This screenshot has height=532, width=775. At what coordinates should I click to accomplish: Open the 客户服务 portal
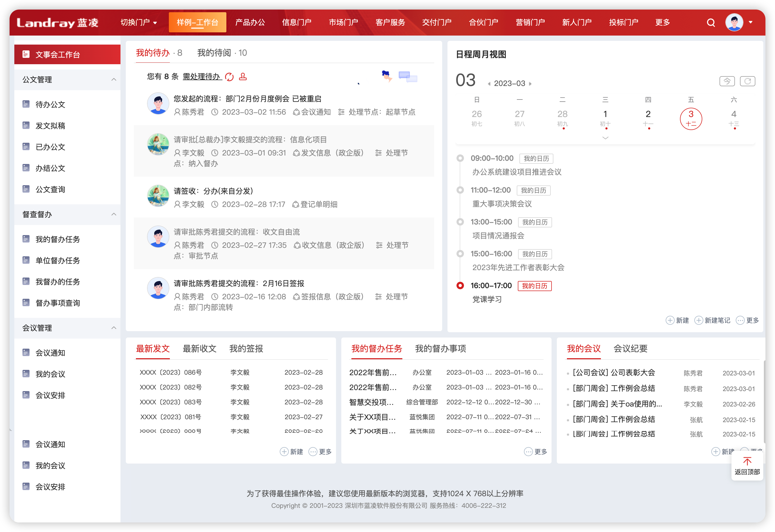point(390,22)
